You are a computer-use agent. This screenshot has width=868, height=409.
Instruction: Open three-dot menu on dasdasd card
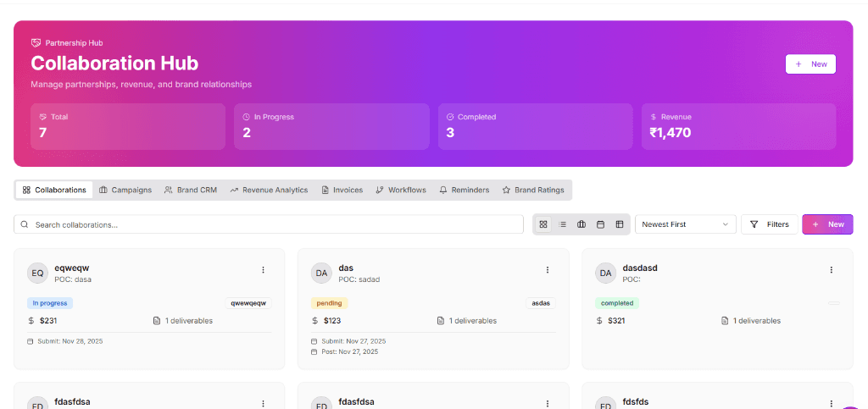coord(831,270)
